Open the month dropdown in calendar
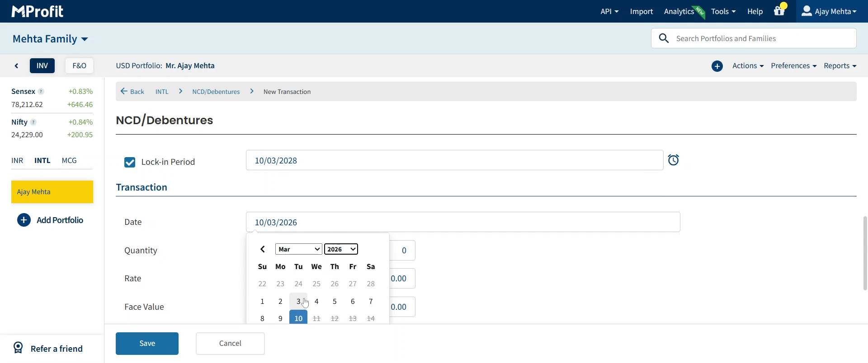868x363 pixels. point(299,249)
